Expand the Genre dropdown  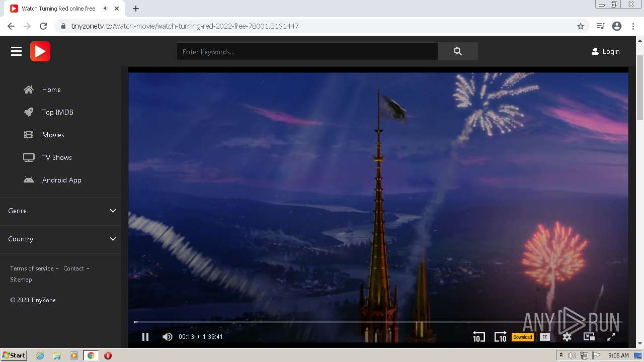pyautogui.click(x=60, y=211)
